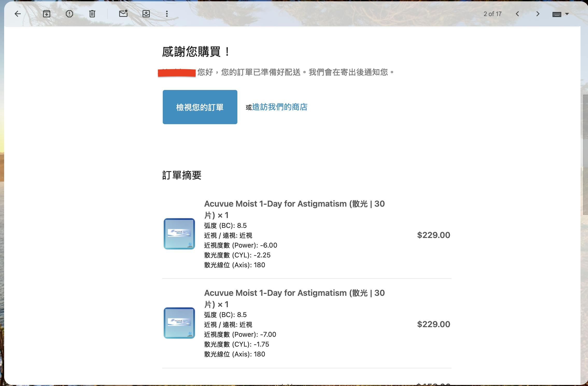Click the 散光度數 (CYL): -2.25 line
The width and height of the screenshot is (588, 386).
(237, 255)
